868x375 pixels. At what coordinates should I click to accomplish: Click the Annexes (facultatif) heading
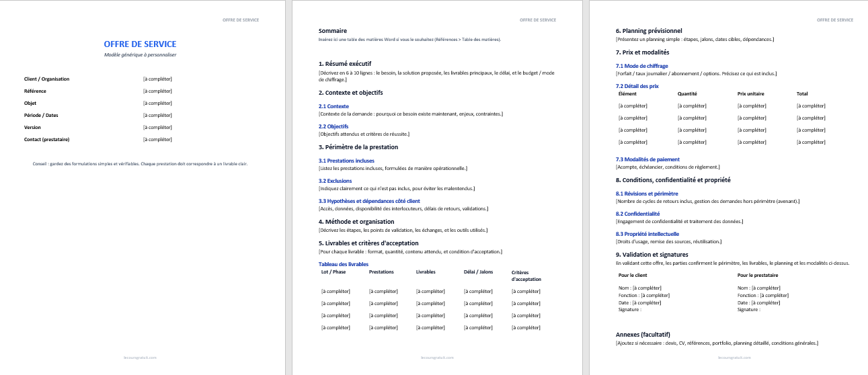(643, 335)
